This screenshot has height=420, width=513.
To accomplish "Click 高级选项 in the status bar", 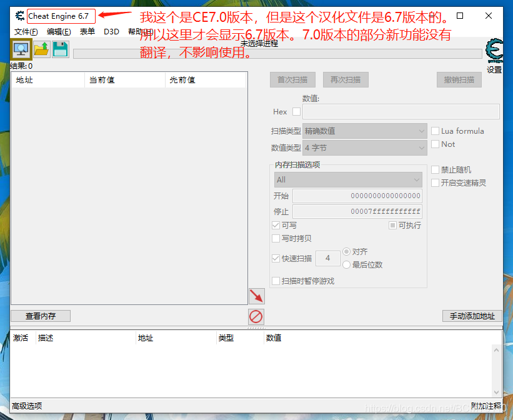I will coord(27,406).
